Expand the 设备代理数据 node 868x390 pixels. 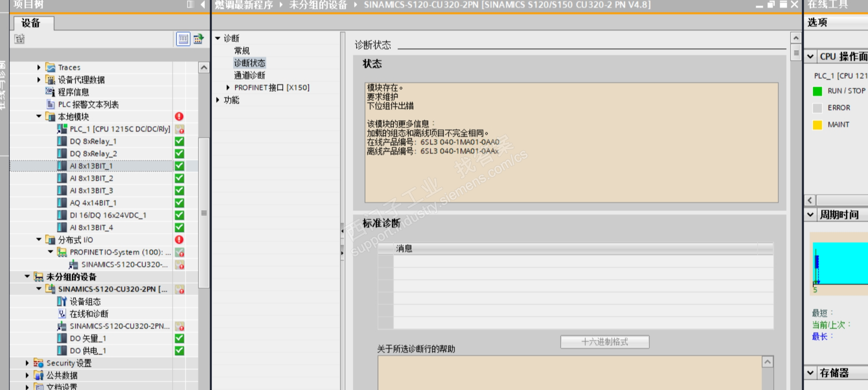39,79
